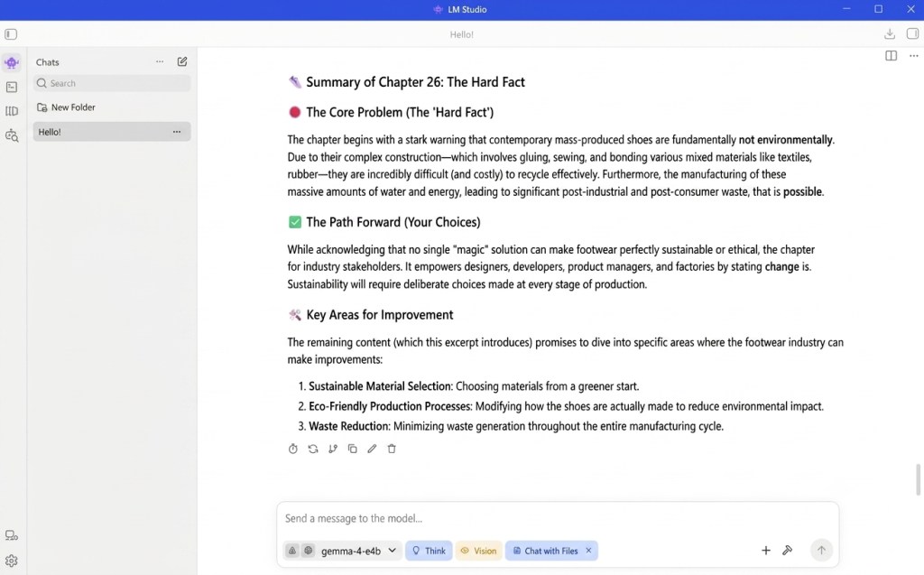Branch the conversation from this message
This screenshot has height=575, width=924.
(333, 449)
